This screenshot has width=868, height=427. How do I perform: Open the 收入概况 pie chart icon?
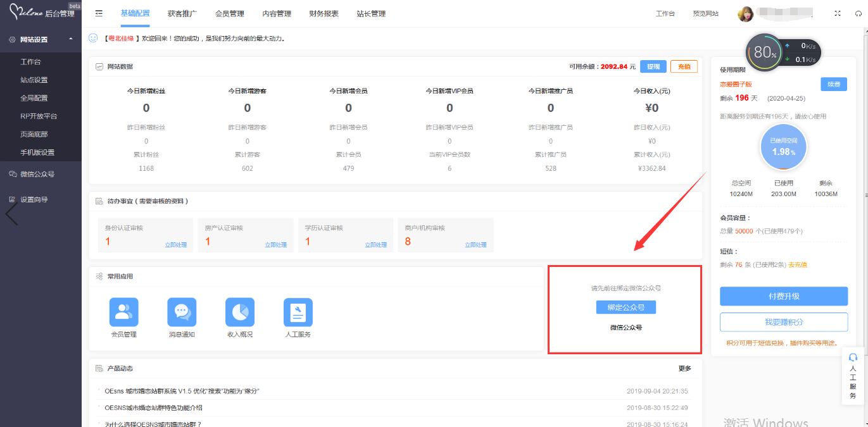pos(240,313)
